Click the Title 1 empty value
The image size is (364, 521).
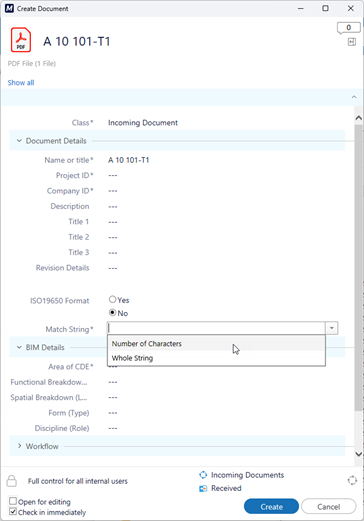(113, 222)
